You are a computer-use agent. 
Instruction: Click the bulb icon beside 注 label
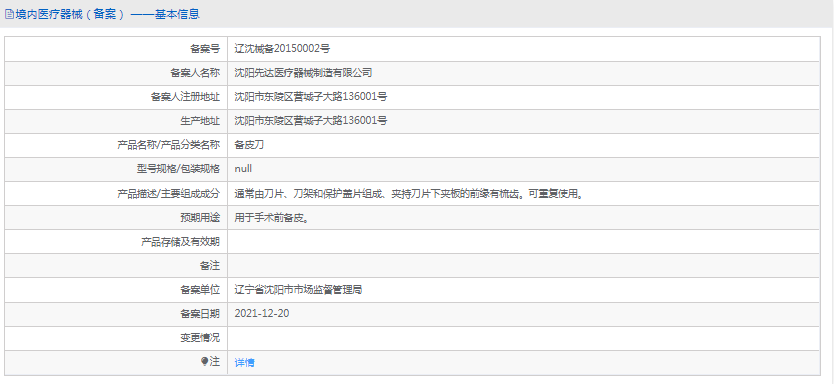tap(205, 362)
